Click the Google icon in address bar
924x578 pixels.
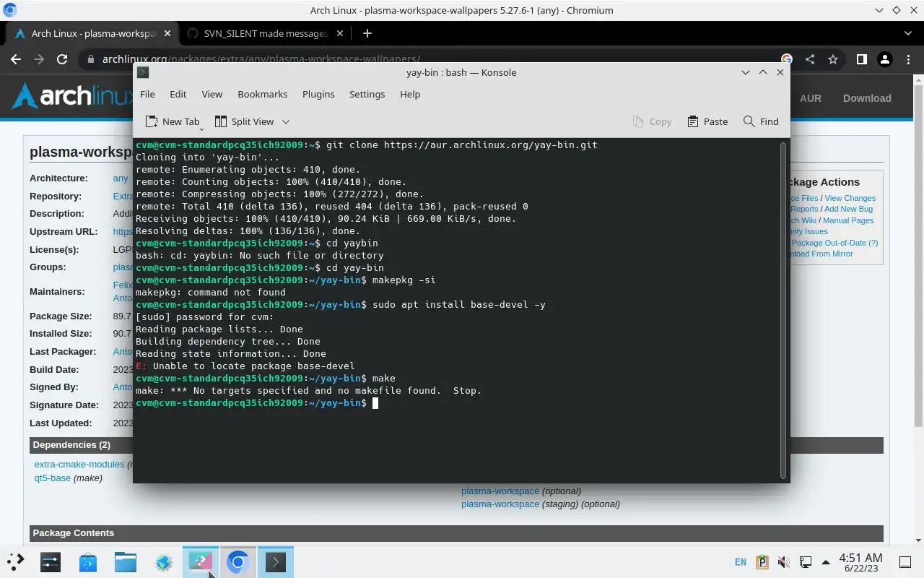click(x=787, y=59)
